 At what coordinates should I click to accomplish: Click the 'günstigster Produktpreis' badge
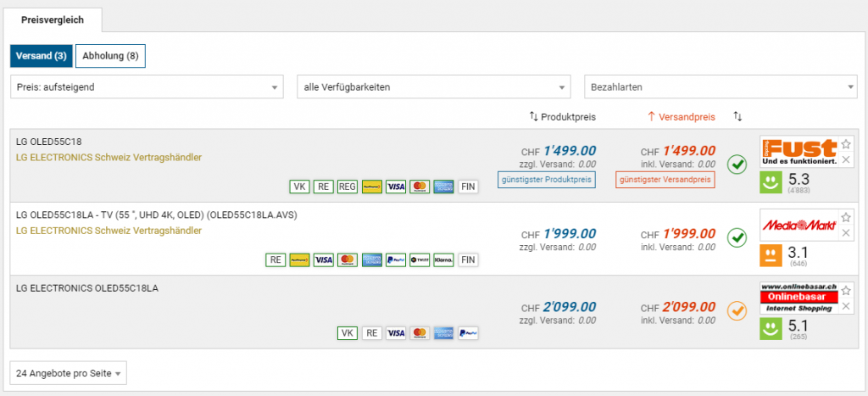[x=547, y=180]
